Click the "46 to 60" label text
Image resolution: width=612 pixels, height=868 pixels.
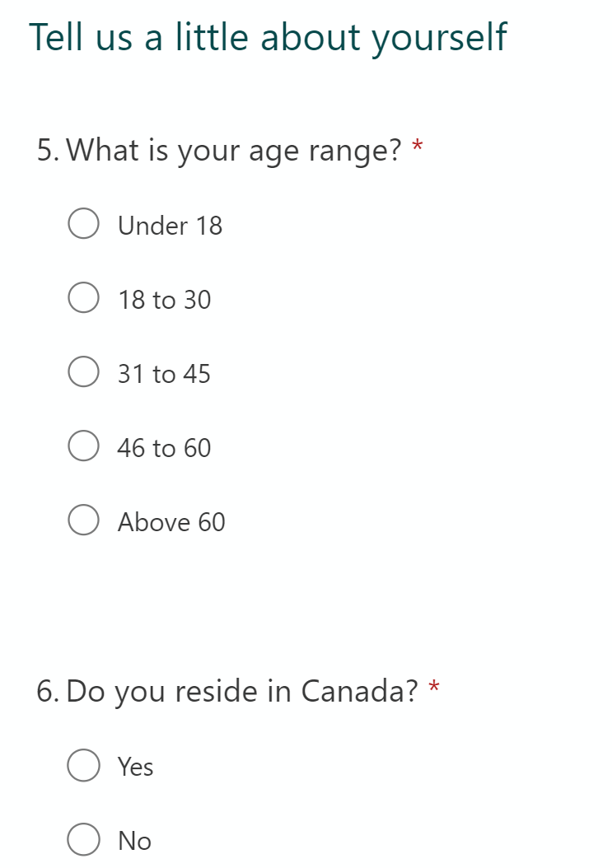(164, 448)
